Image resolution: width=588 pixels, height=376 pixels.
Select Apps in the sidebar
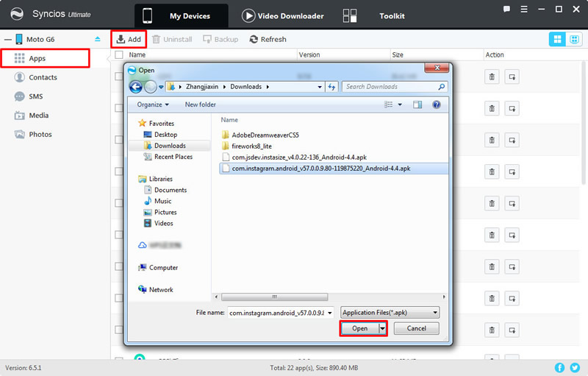(x=45, y=58)
